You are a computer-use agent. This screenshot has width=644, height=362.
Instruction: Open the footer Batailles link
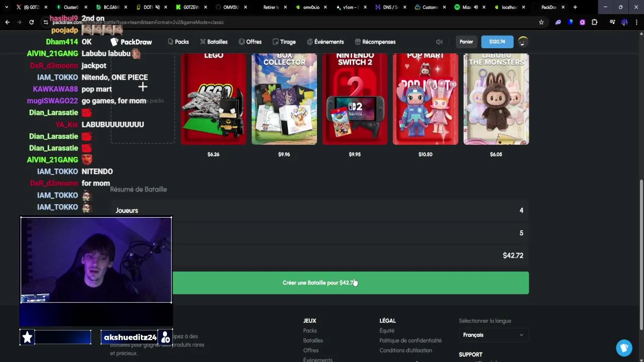tap(313, 340)
